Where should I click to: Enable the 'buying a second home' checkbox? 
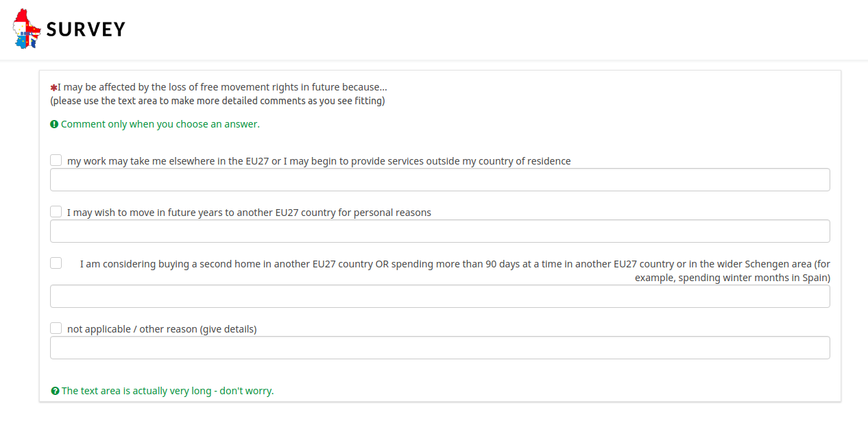pyautogui.click(x=56, y=263)
